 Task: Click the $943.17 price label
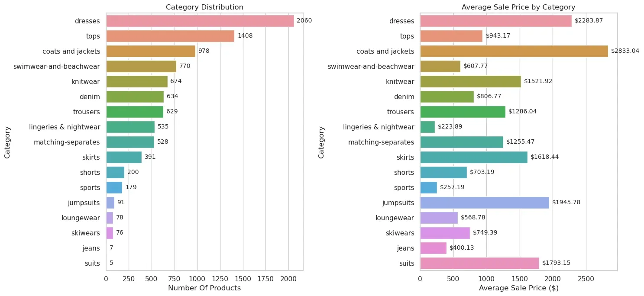[498, 36]
